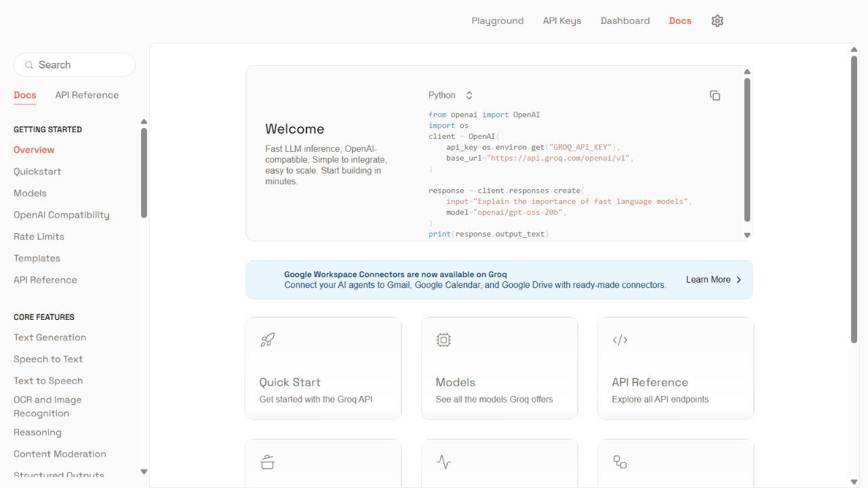Open Overview in Getting Started

34,150
